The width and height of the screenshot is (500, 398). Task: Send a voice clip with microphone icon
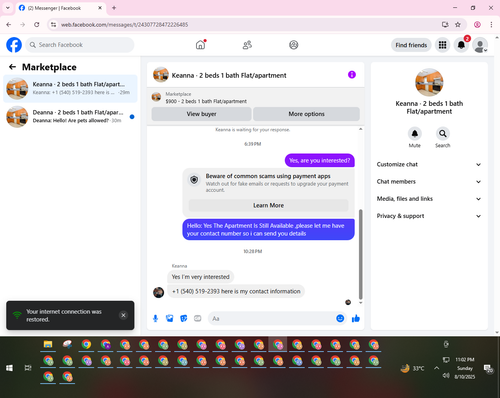coord(155,318)
